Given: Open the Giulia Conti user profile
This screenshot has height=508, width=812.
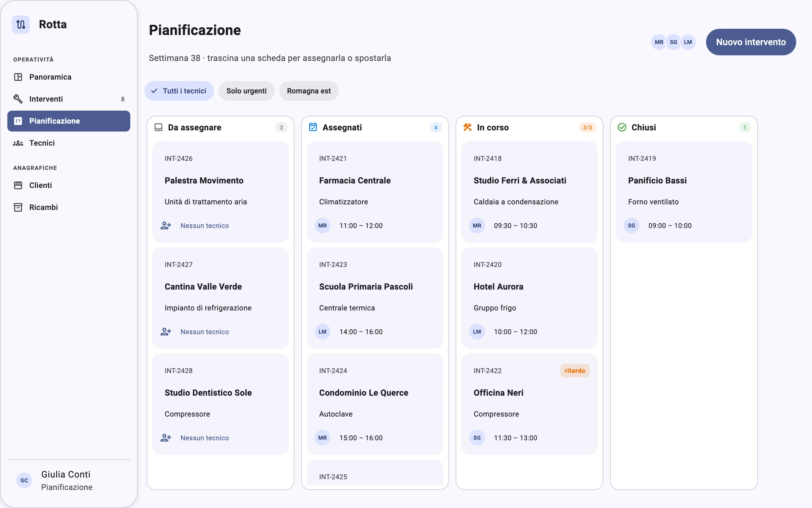Looking at the screenshot, I should tap(69, 480).
